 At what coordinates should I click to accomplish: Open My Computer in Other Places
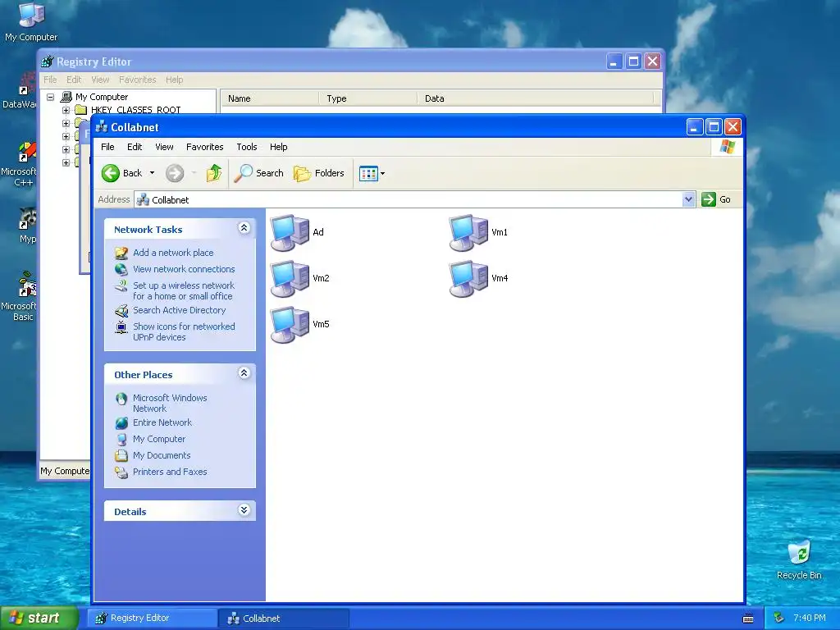(x=159, y=440)
